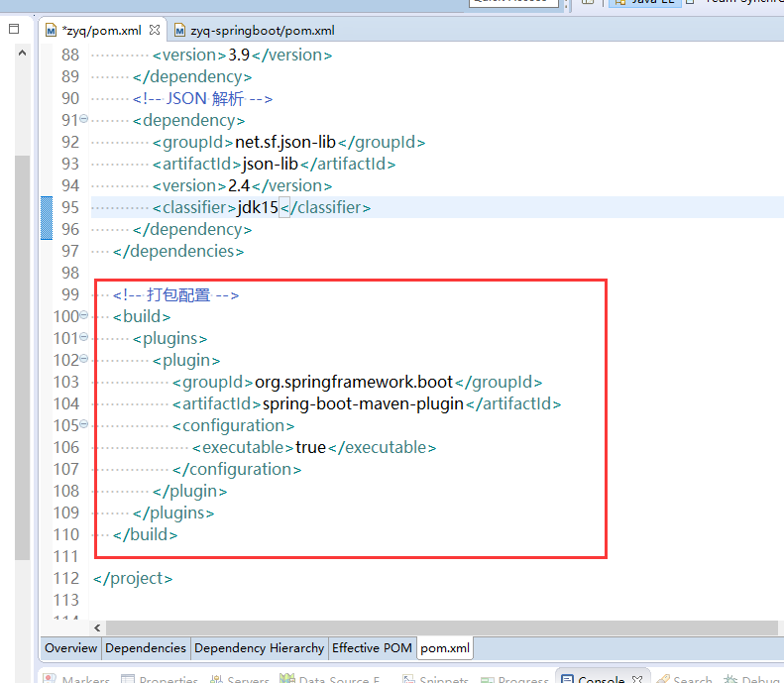Image resolution: width=784 pixels, height=683 pixels.
Task: Click the opening plugins tag on line 101
Action: tap(170, 338)
